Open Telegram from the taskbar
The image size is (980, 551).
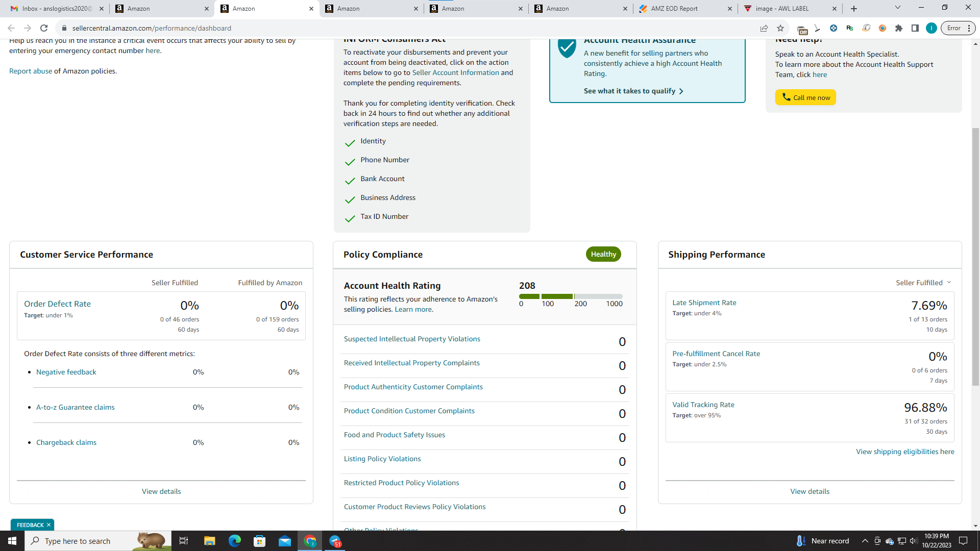tap(335, 541)
